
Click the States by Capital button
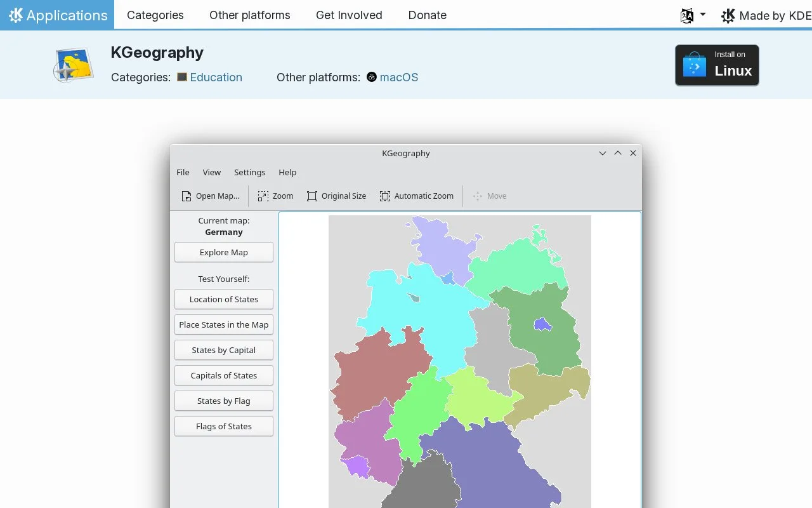[224, 350]
